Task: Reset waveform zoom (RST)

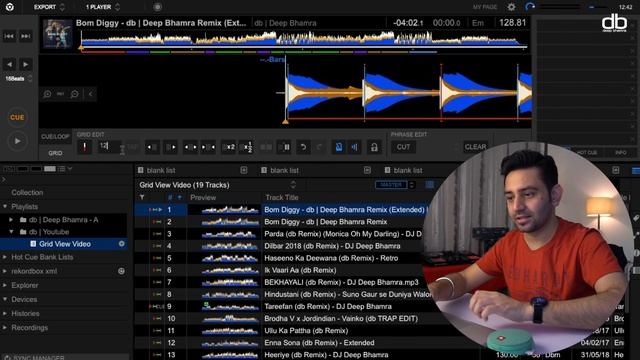Action: (60, 94)
